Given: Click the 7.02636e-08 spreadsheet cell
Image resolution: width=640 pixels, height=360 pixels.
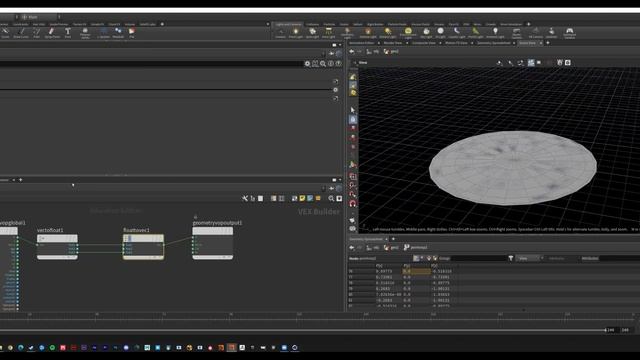Looking at the screenshot, I should pyautogui.click(x=389, y=294).
